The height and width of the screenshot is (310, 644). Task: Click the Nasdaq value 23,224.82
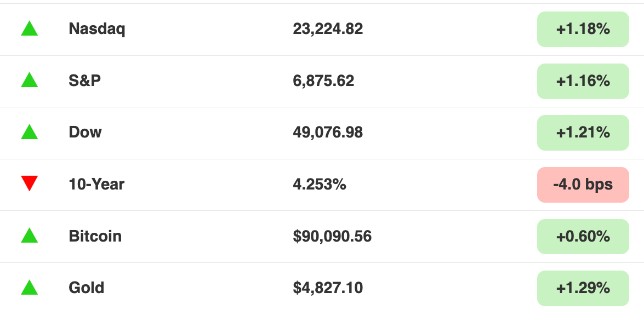(328, 29)
